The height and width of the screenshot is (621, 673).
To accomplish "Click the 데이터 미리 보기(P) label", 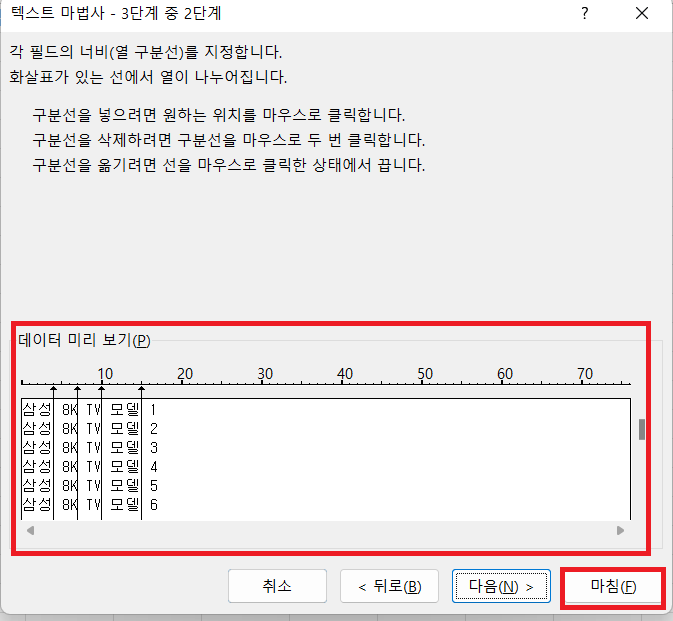I will tap(84, 340).
